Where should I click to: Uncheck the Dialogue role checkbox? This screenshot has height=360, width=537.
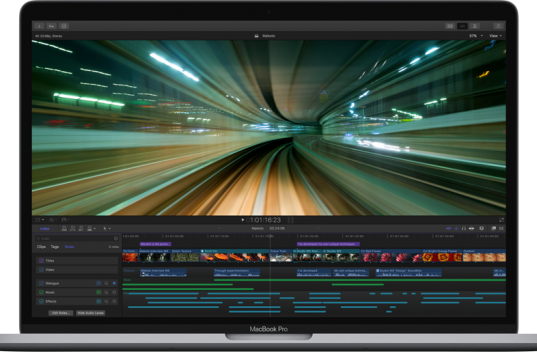click(41, 283)
